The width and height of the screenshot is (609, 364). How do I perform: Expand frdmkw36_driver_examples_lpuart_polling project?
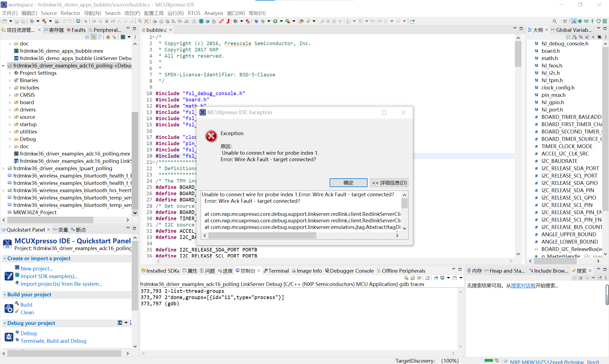(x=3, y=169)
